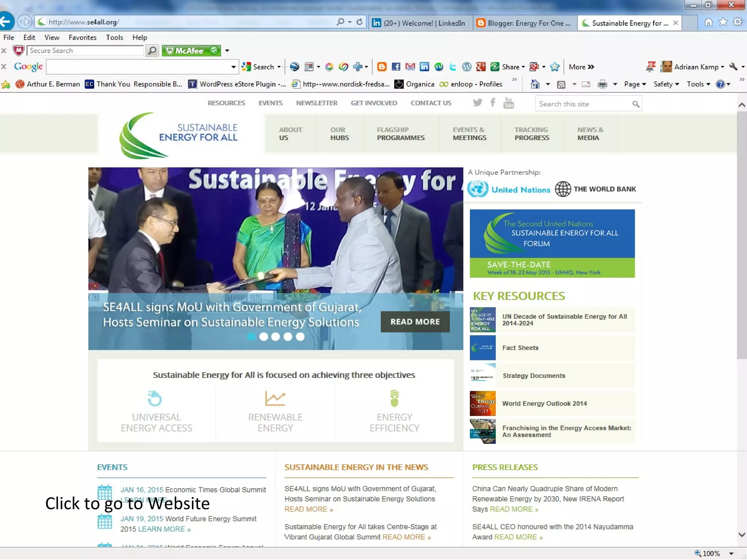The width and height of the screenshot is (747, 560).
Task: Open the Page dropdown menu
Action: tap(635, 85)
